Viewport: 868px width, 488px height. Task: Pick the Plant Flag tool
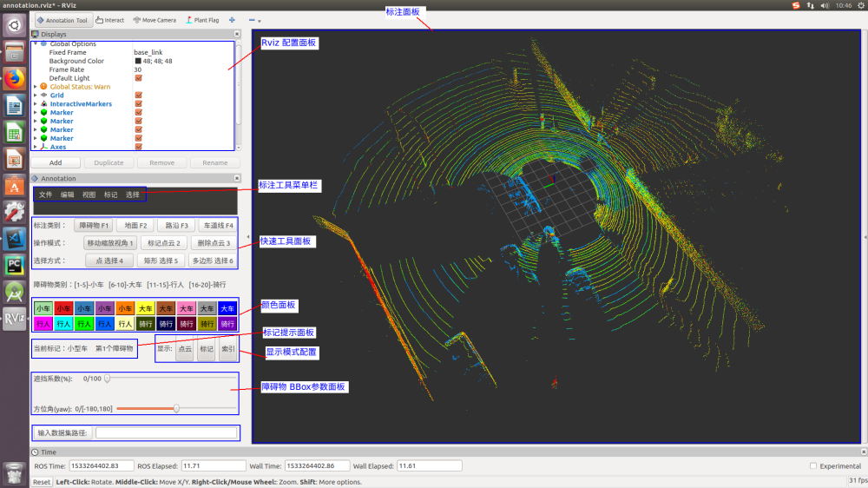[x=202, y=20]
